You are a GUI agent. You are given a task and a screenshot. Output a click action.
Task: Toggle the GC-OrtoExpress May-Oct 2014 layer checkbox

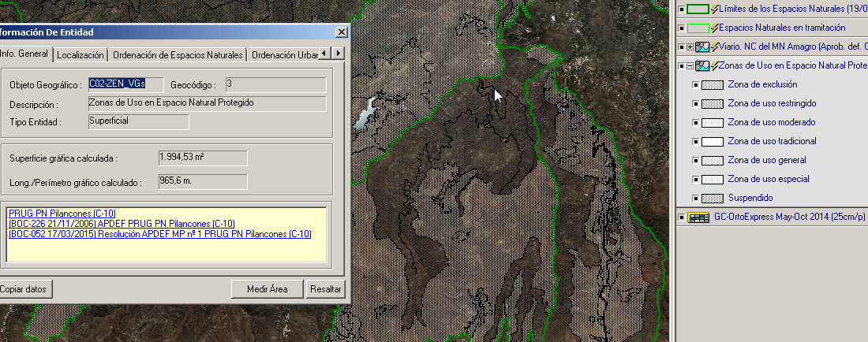click(682, 217)
